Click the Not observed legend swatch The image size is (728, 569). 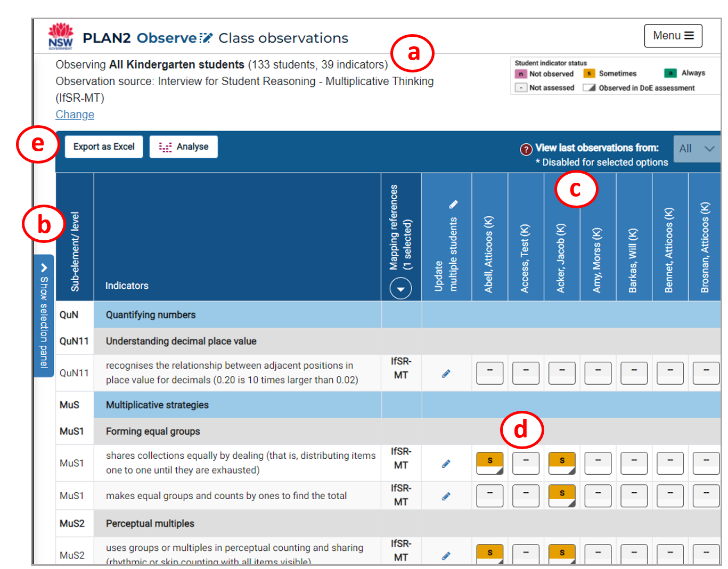[x=521, y=74]
